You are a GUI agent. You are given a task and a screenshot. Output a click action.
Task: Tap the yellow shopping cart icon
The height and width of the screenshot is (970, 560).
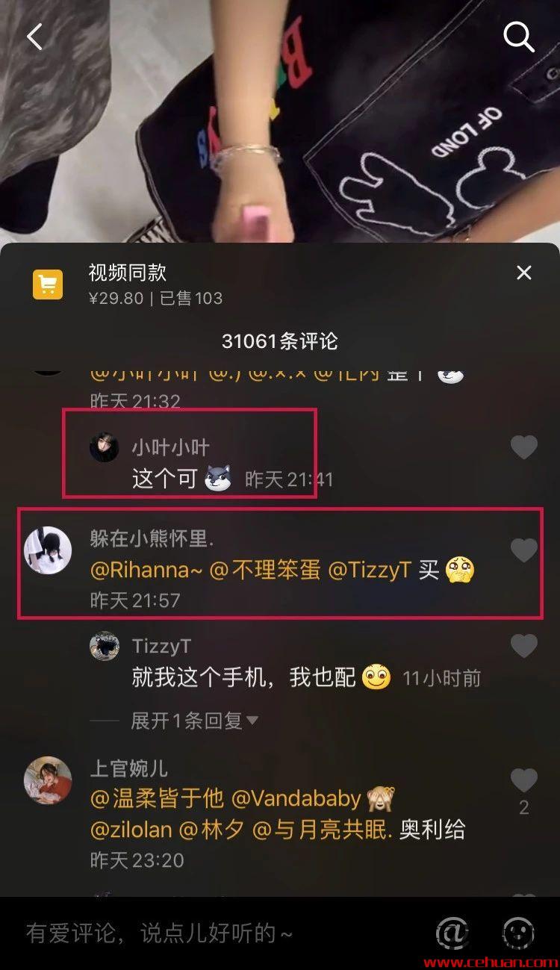(48, 285)
